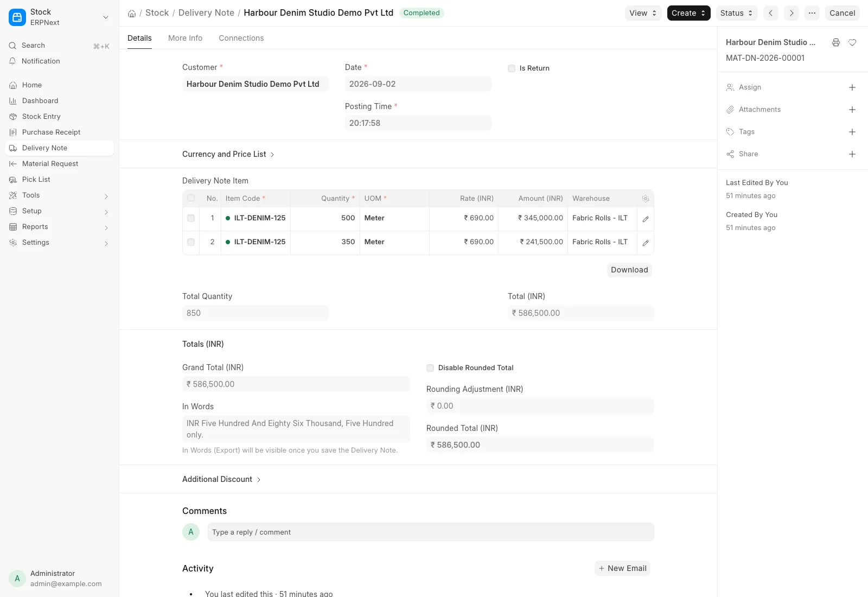Click the Pick List icon
This screenshot has height=597, width=868.
pos(13,180)
